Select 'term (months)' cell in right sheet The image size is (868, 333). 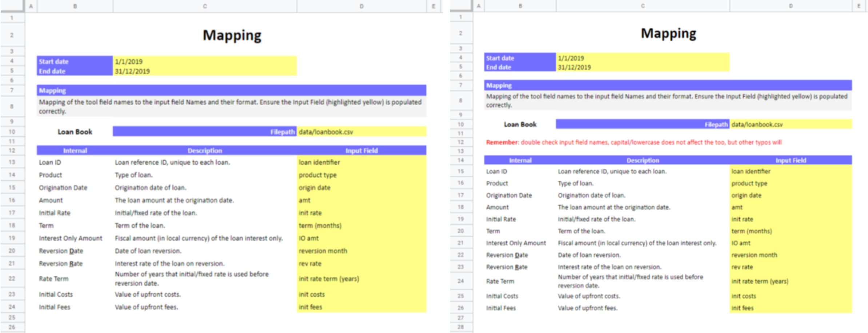pyautogui.click(x=791, y=231)
